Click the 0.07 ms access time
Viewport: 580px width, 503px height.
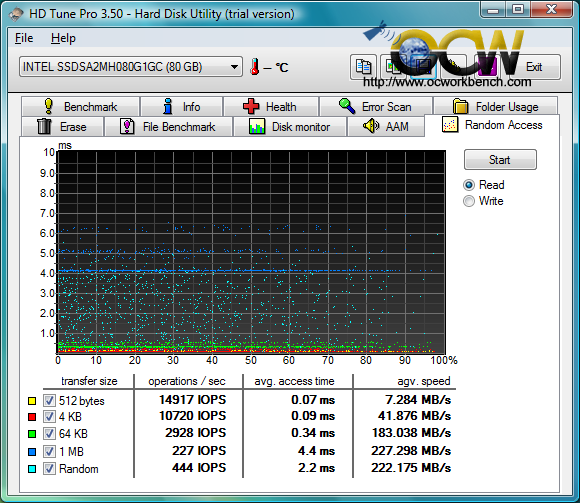click(x=313, y=400)
